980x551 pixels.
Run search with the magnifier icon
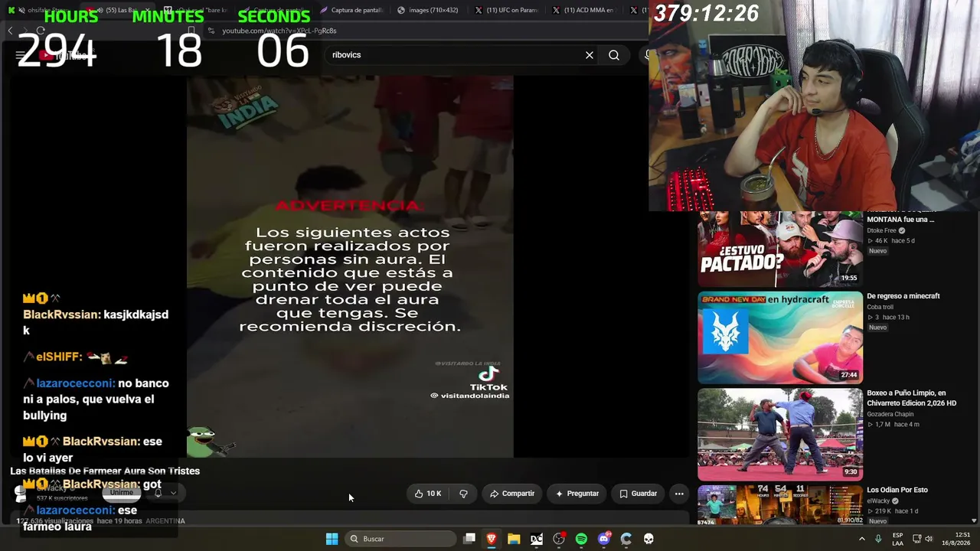pos(614,55)
